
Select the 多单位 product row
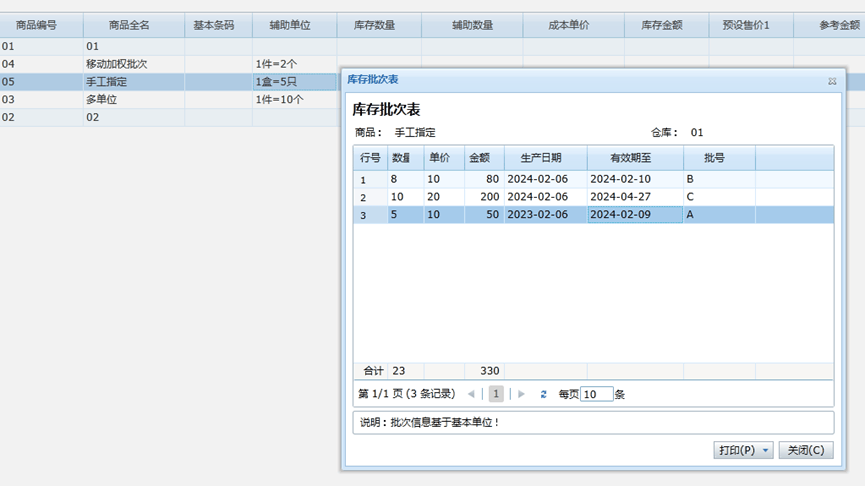(134, 99)
